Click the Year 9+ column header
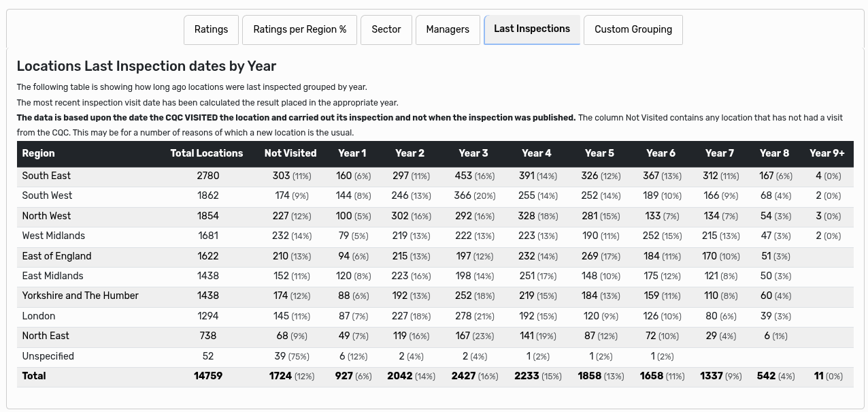The height and width of the screenshot is (412, 868). pos(827,153)
